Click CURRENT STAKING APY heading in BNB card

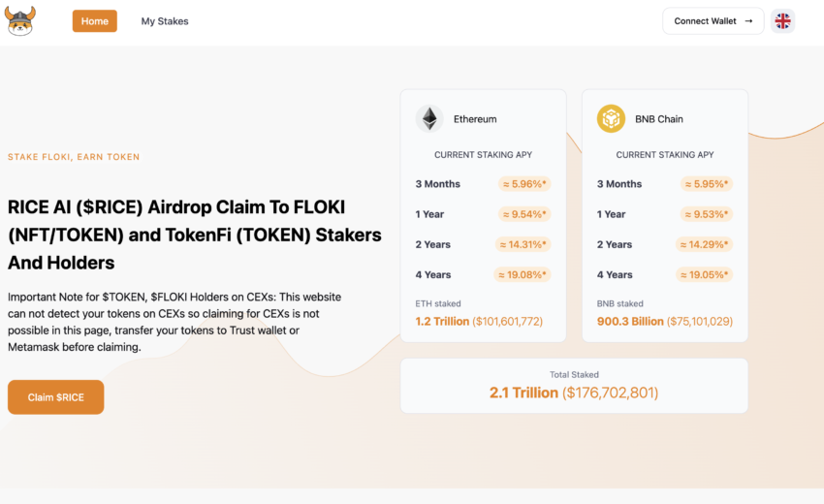[665, 154]
